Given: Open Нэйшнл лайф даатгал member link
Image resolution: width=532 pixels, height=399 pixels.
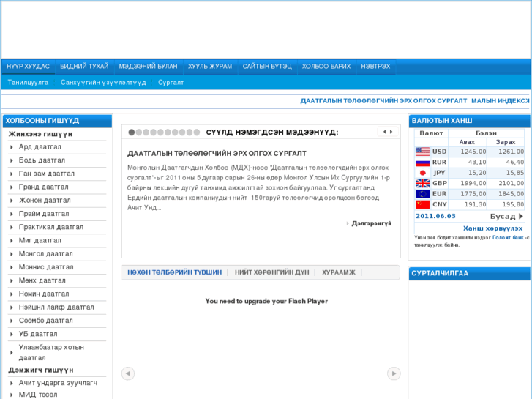Looking at the screenshot, I should click(56, 307).
